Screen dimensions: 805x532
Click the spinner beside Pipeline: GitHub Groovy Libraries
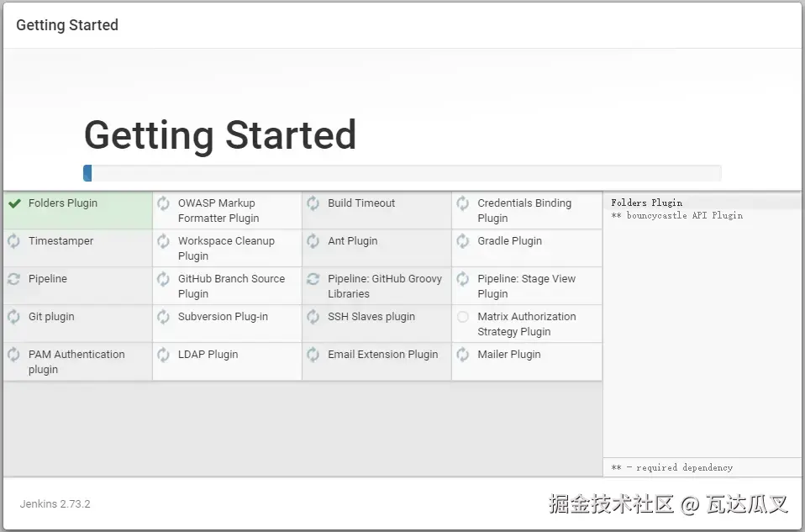(313, 278)
